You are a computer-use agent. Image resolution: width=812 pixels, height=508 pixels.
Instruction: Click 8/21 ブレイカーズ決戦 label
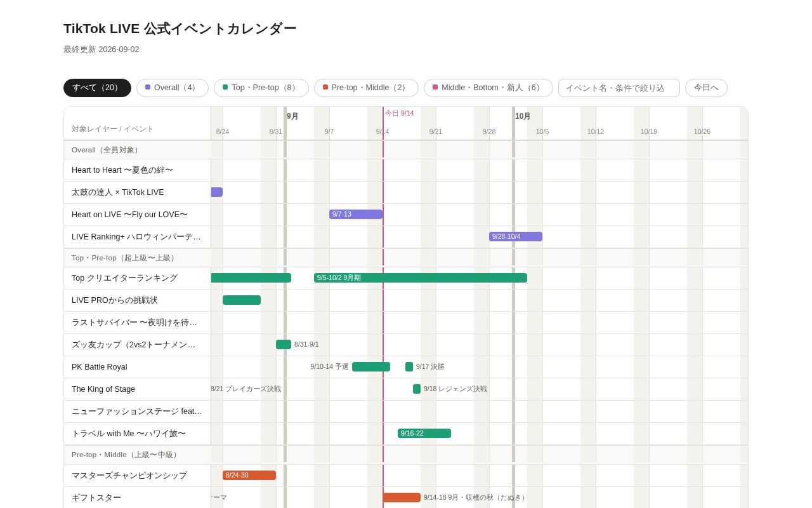coord(246,389)
